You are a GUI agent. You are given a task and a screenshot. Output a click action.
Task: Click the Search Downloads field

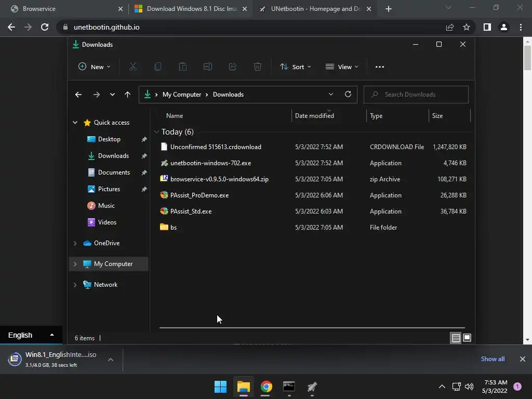click(416, 95)
